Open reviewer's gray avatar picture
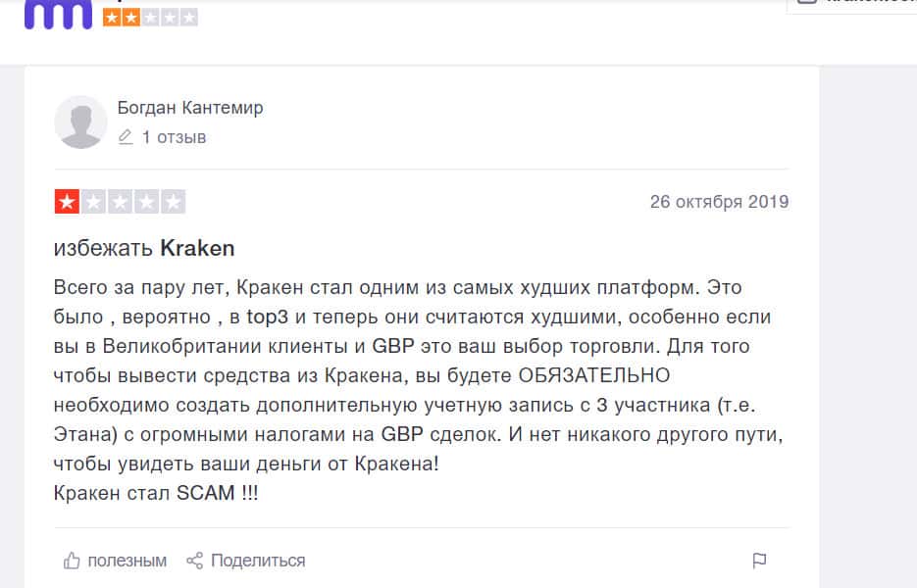Viewport: 917px width, 588px height. click(x=80, y=122)
